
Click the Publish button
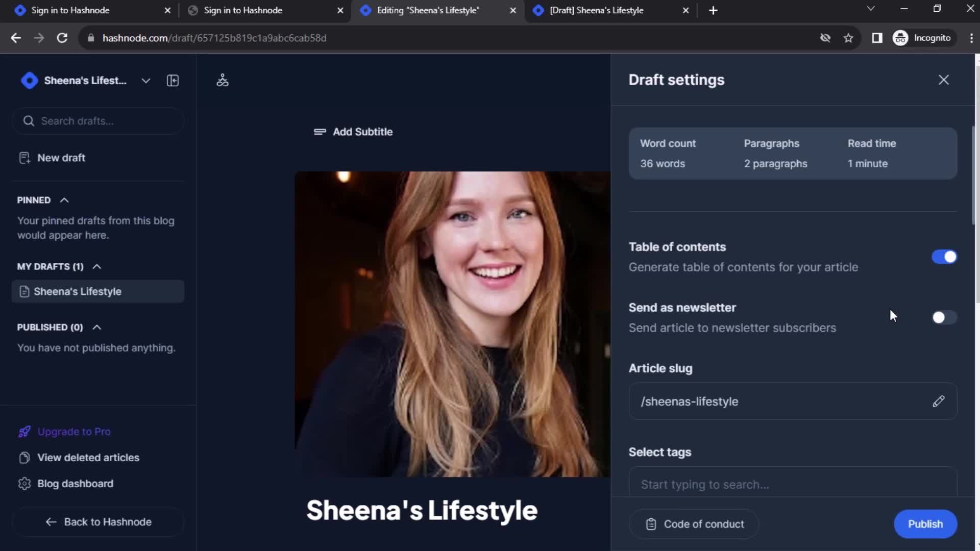[x=925, y=524]
